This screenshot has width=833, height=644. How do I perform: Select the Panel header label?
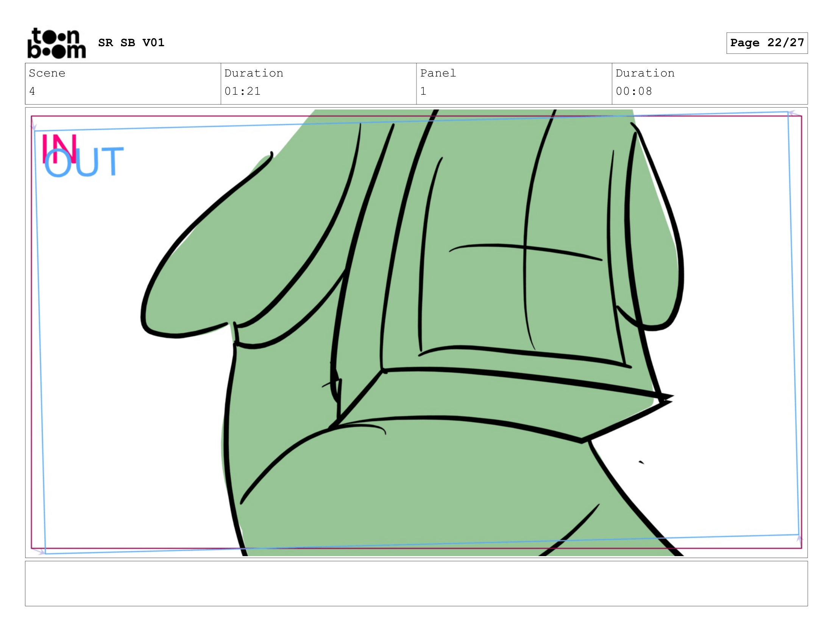click(438, 73)
